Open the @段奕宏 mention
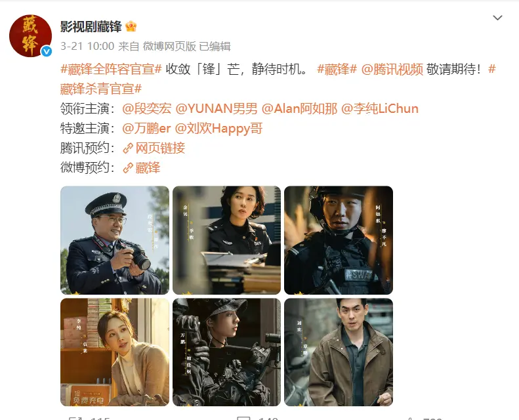 pos(146,108)
